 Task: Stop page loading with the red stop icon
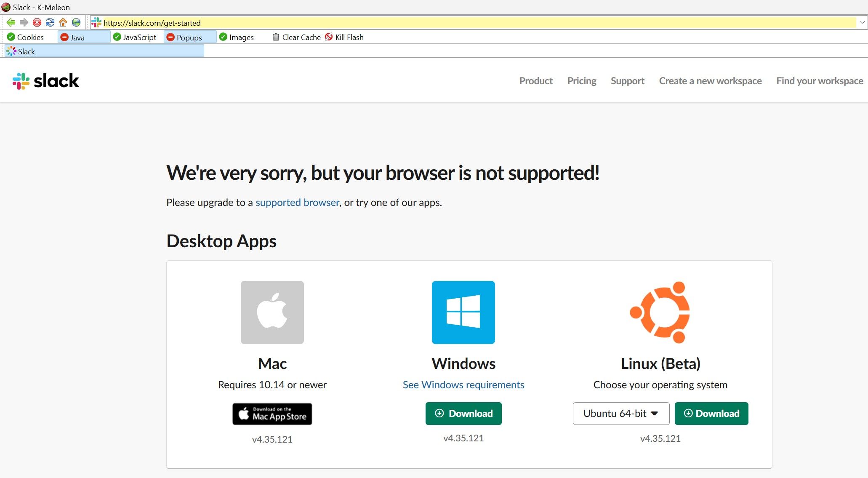[37, 22]
